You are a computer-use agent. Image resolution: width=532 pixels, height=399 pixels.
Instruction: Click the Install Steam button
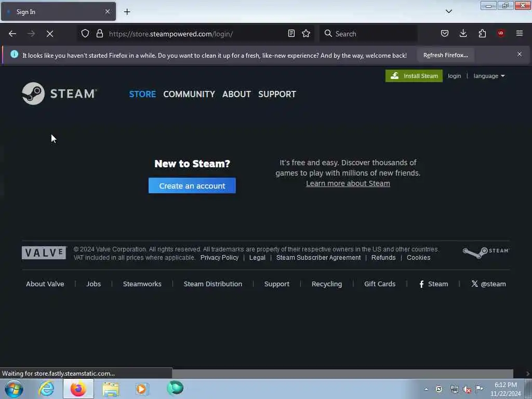point(414,76)
